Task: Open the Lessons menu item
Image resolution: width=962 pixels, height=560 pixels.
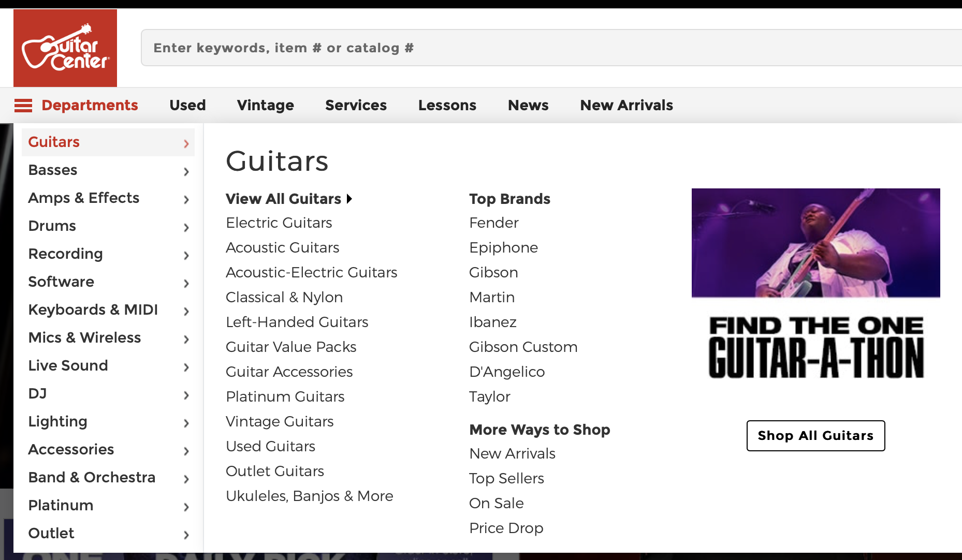Action: coord(447,105)
